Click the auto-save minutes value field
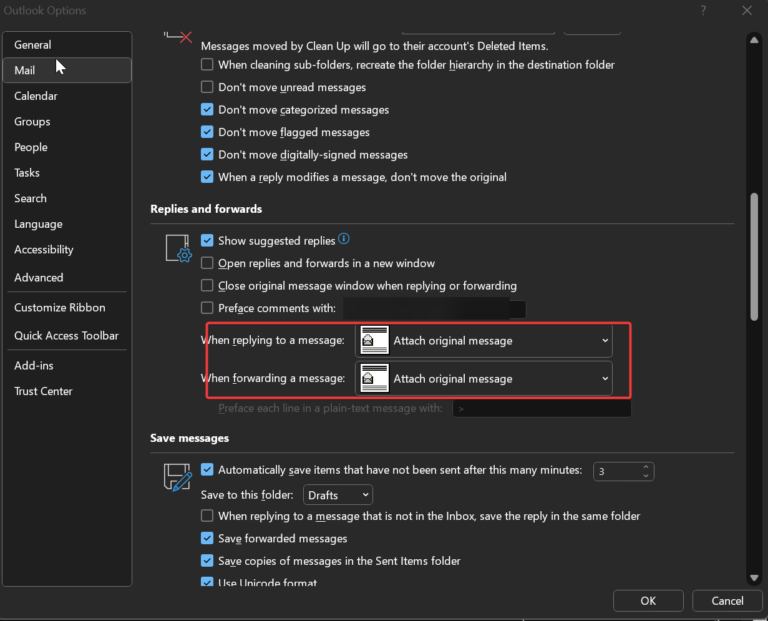Viewport: 768px width, 621px height. pyautogui.click(x=617, y=471)
